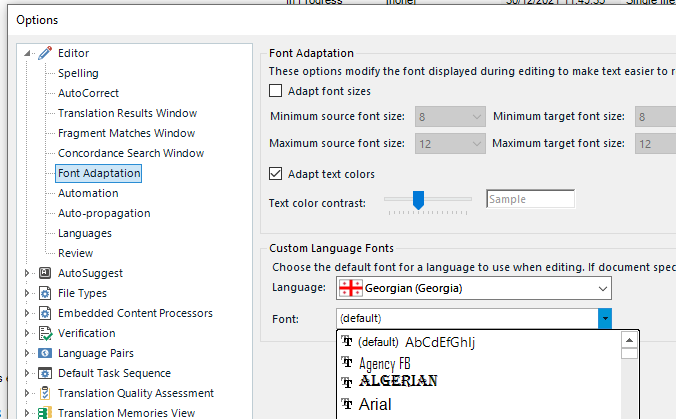Screen dimensions: 676x419
Task: Click the Verification checkmark document icon
Action: point(45,333)
